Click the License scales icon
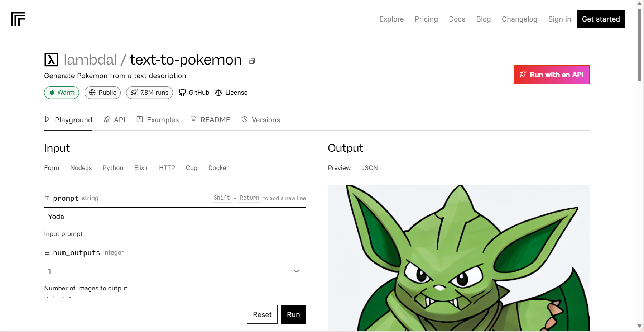Screen dimensions: 644x332 click(x=218, y=93)
